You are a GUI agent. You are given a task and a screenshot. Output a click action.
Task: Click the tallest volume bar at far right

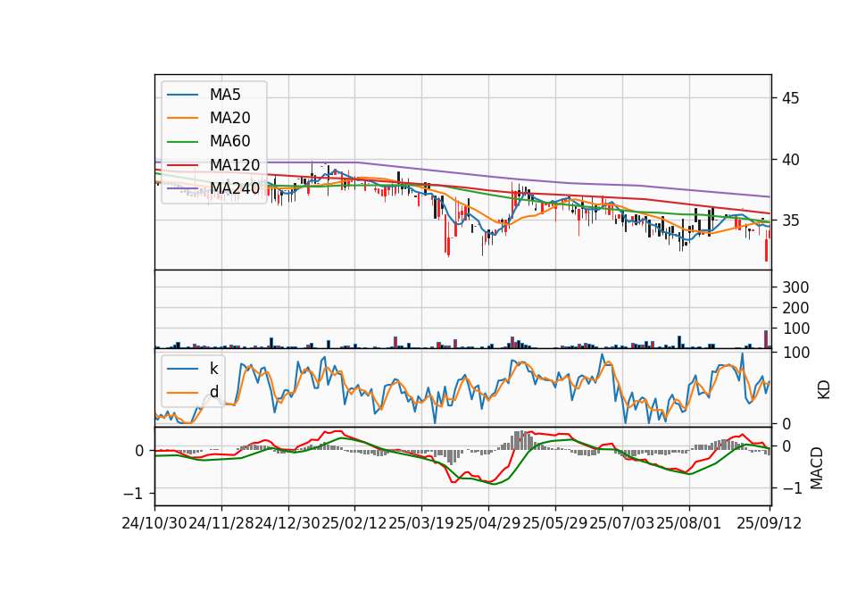[x=766, y=339]
